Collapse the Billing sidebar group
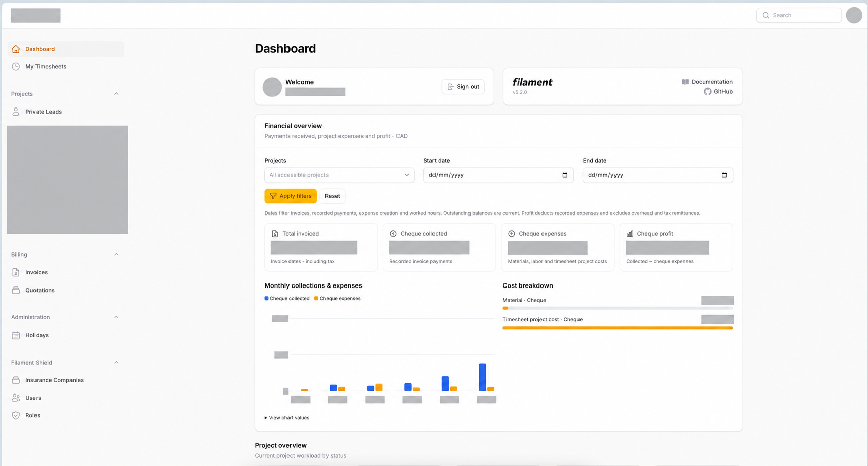This screenshot has width=868, height=466. click(116, 255)
